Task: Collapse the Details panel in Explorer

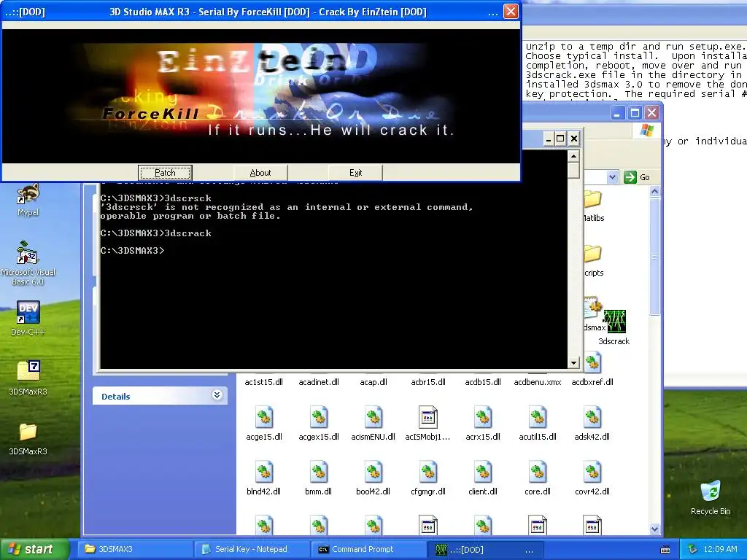Action: [x=217, y=395]
